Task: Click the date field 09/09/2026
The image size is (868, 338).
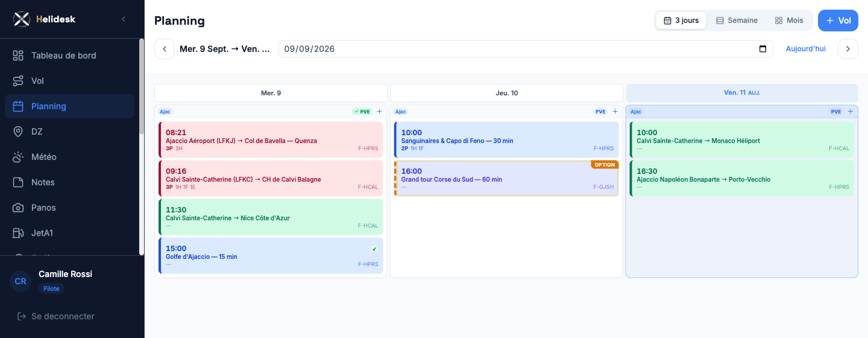Action: pos(526,49)
